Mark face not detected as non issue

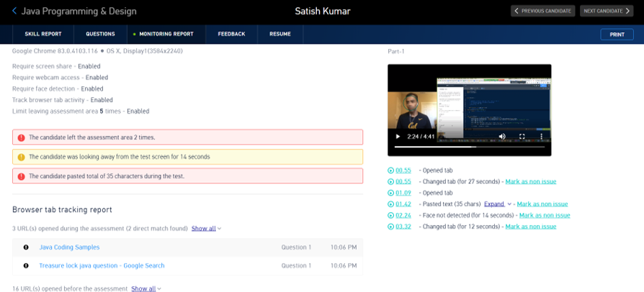544,215
